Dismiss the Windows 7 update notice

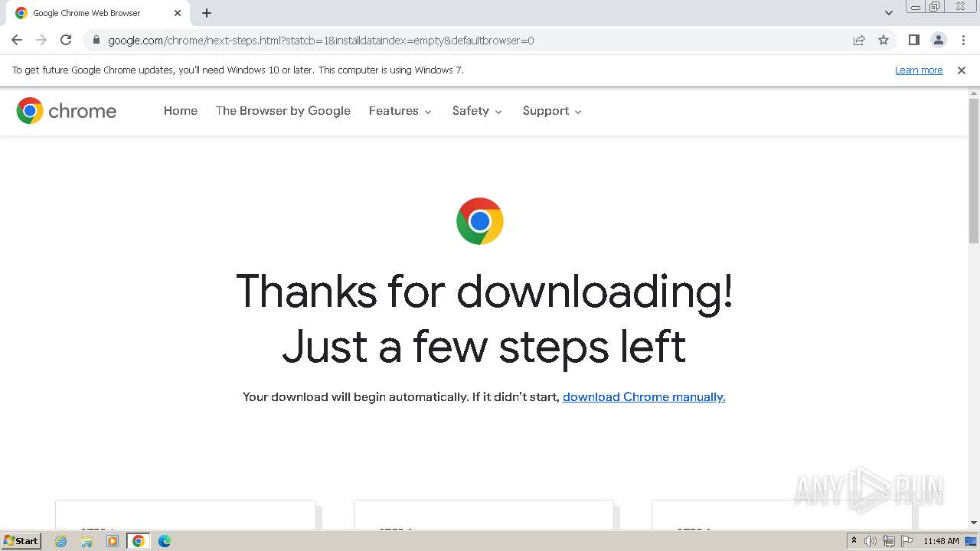[x=962, y=70]
